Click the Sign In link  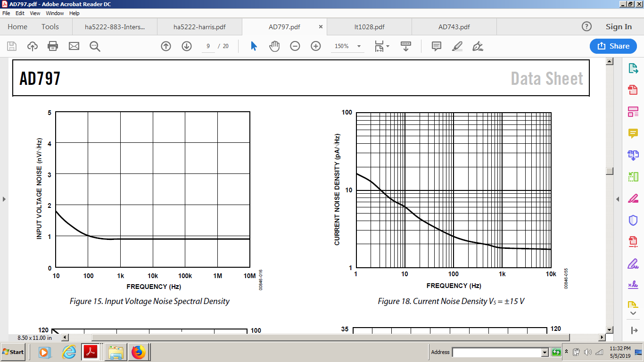click(x=619, y=27)
